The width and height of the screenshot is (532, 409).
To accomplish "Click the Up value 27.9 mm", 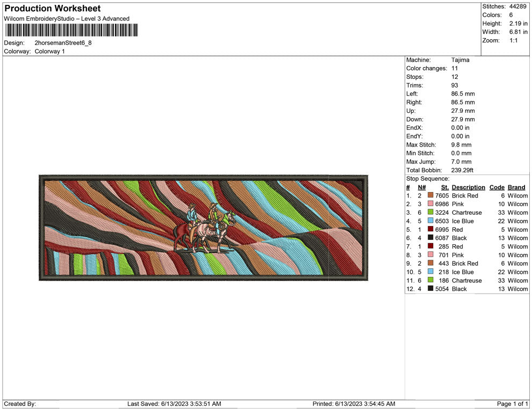I will [x=463, y=111].
